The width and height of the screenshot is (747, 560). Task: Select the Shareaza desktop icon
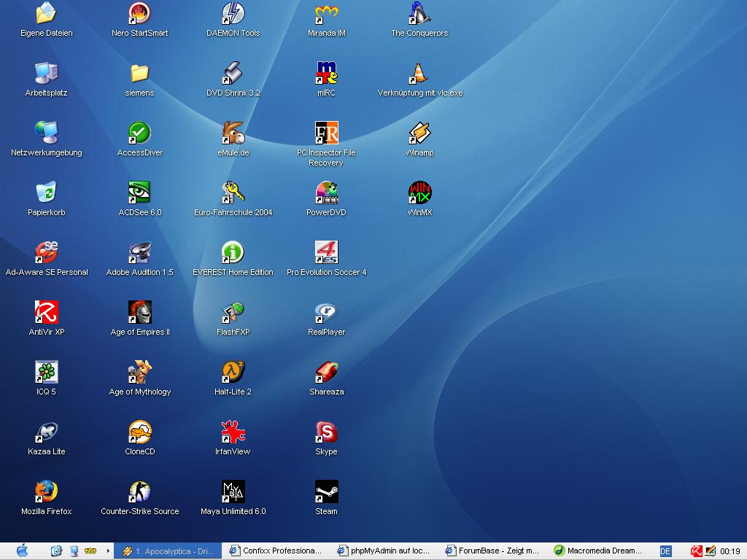[326, 372]
